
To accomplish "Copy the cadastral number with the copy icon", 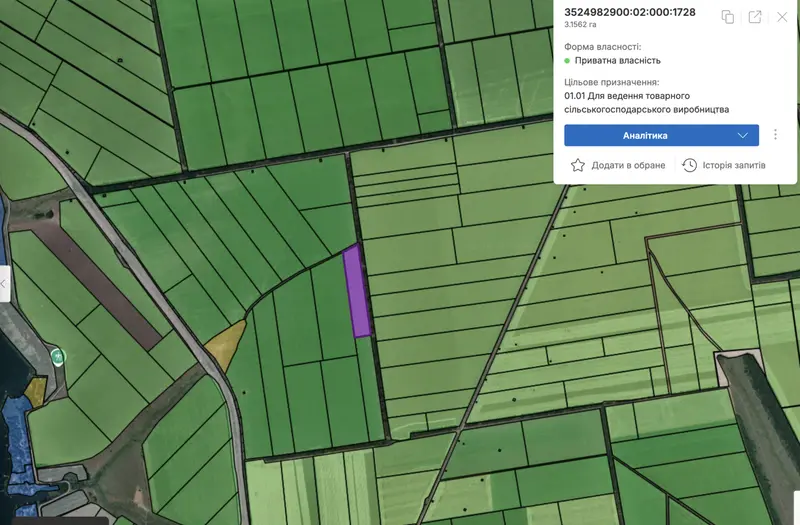I will 728,17.
